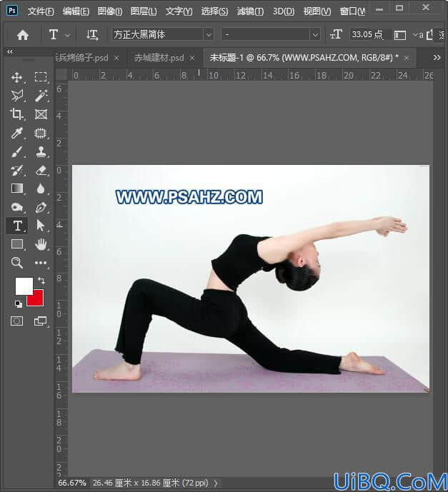Click the font size icon
The image size is (448, 492).
point(336,34)
